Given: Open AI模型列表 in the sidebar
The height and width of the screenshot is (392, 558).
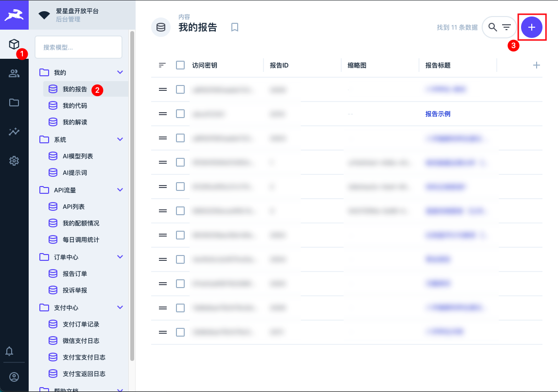Looking at the screenshot, I should pos(78,156).
